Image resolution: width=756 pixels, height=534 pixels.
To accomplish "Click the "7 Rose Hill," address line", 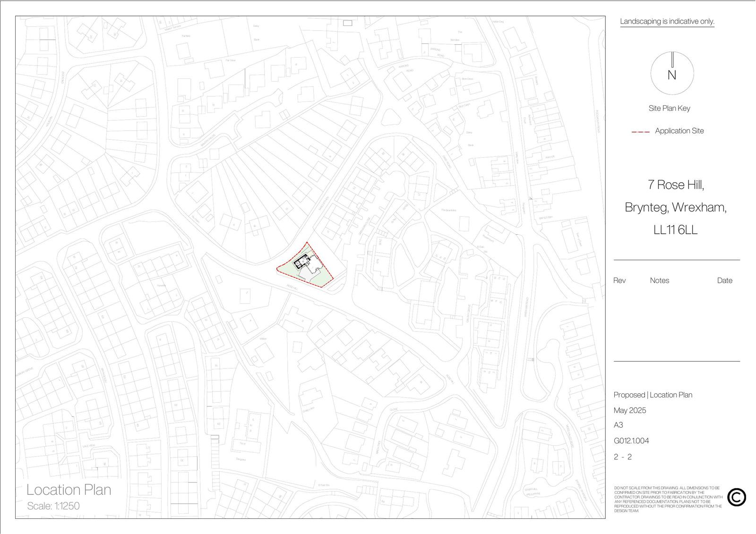I will (676, 185).
